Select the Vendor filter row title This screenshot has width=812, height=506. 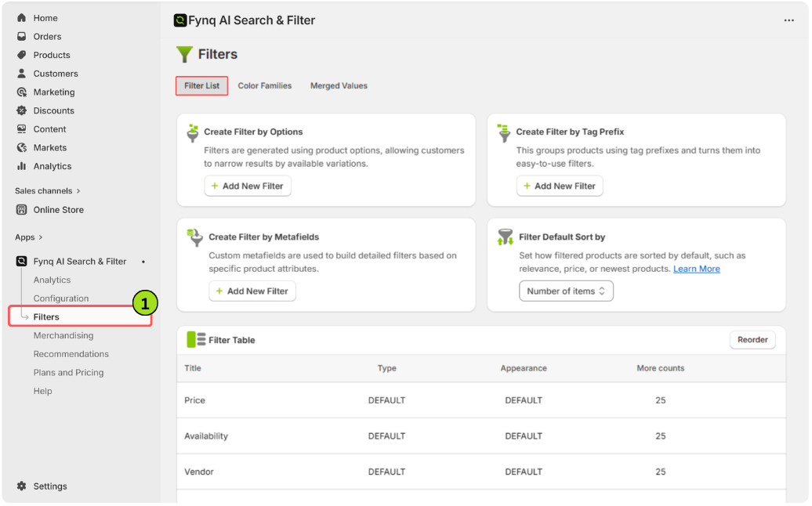click(199, 472)
